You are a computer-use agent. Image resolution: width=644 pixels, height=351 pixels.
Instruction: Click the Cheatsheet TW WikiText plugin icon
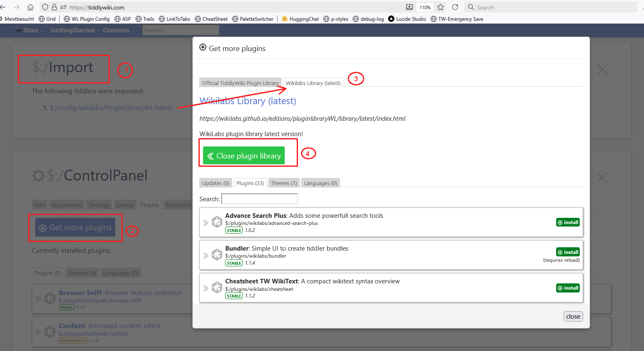[217, 287]
